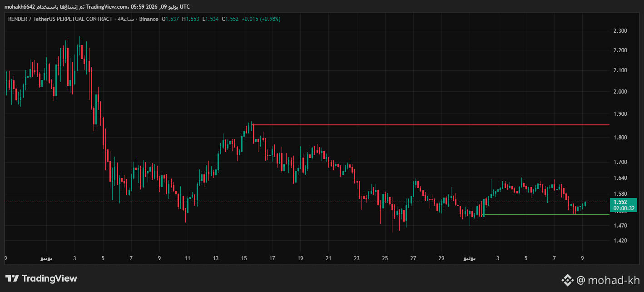Click the low value L1.534
This screenshot has width=644, height=292.
coord(210,19)
